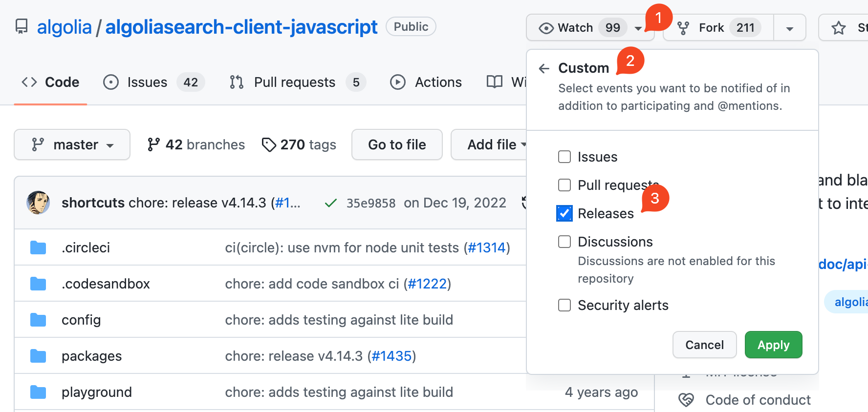Click the Code angle-brackets icon
This screenshot has width=868, height=412.
[x=29, y=82]
